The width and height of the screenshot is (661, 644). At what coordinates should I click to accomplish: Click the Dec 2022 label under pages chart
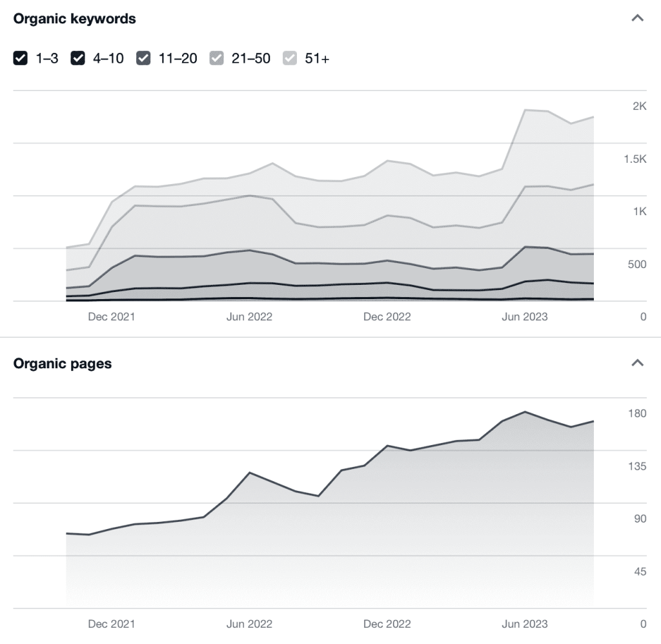coord(387,624)
